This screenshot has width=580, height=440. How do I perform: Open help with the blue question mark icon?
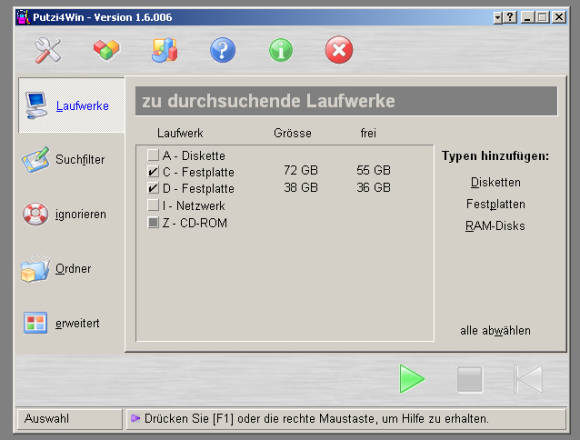(x=223, y=50)
